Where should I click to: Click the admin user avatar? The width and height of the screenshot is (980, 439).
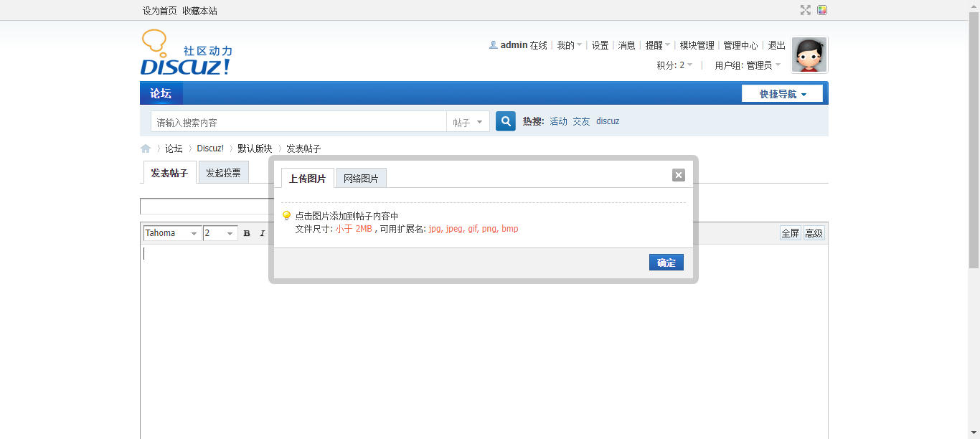pyautogui.click(x=809, y=55)
